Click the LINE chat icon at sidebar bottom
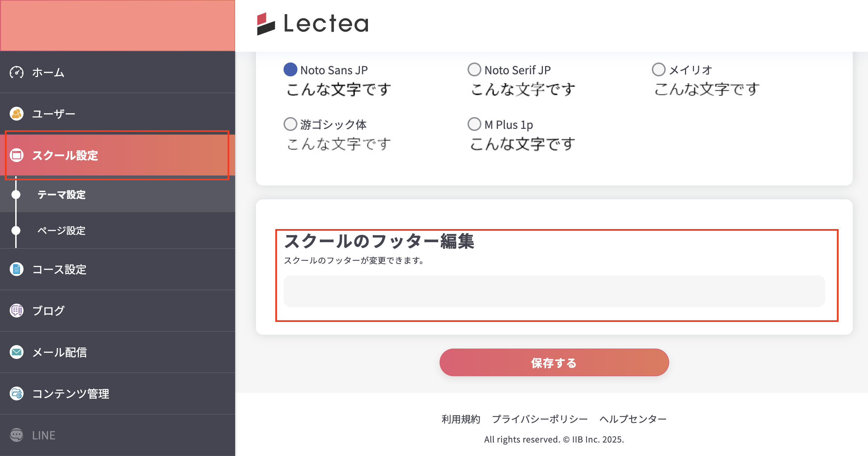The width and height of the screenshot is (868, 456). click(16, 435)
